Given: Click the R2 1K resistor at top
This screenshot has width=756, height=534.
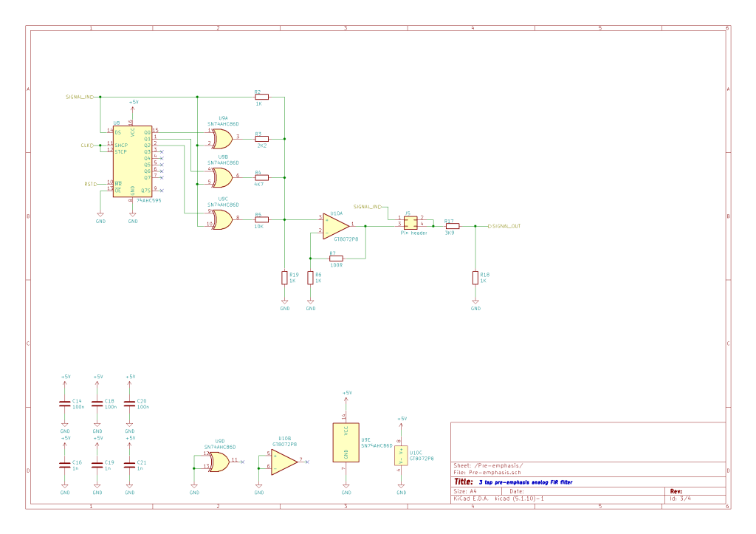Looking at the screenshot, I should (x=261, y=97).
